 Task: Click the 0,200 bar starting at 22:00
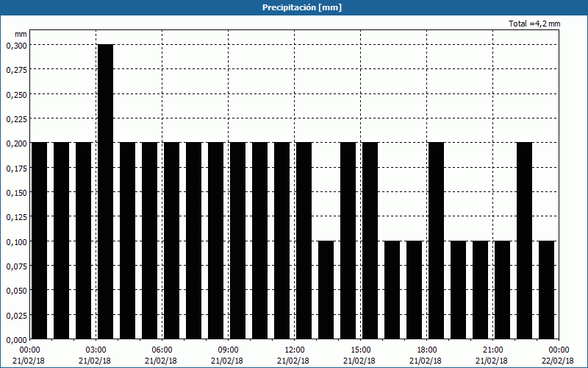[524, 241]
